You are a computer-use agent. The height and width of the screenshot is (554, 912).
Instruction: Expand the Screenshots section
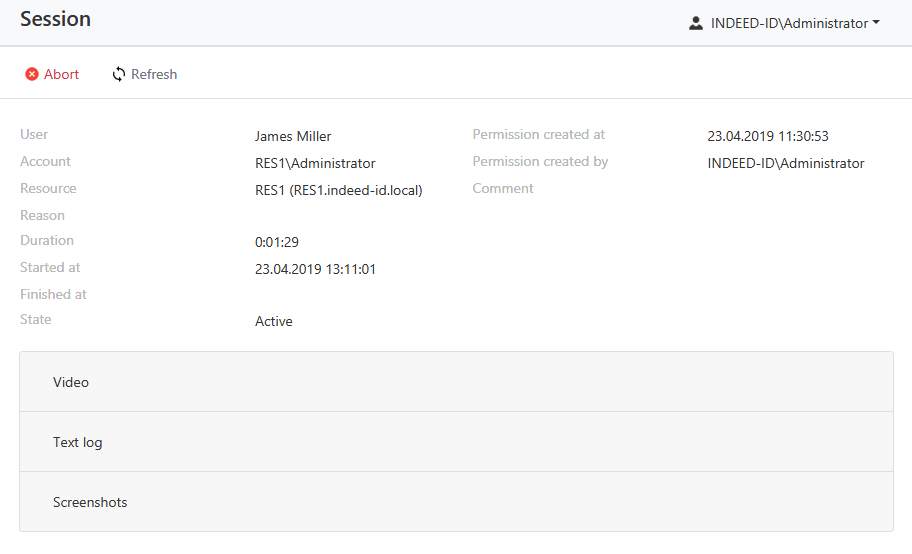456,502
